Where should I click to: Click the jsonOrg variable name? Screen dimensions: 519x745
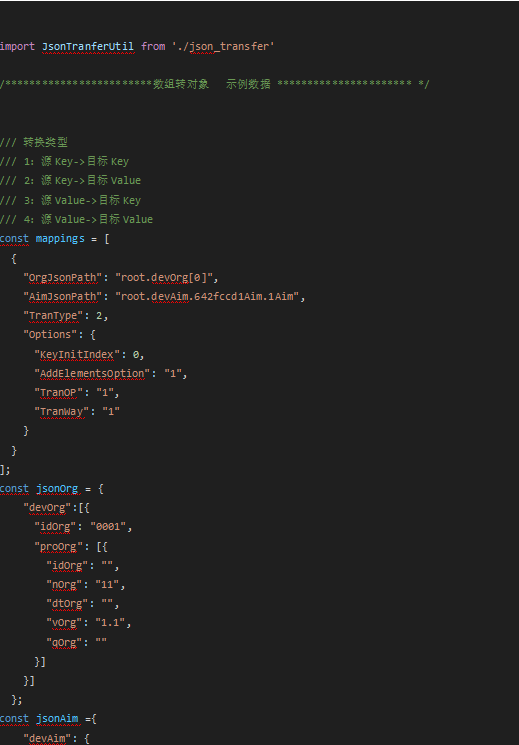pos(57,489)
